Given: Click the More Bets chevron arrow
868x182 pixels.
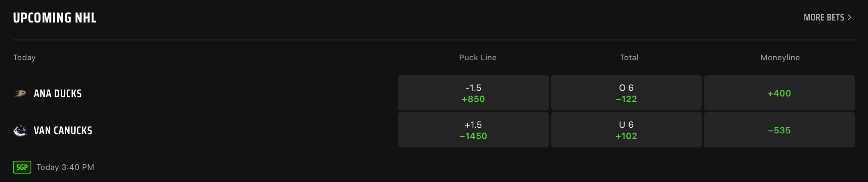Looking at the screenshot, I should pos(850,17).
